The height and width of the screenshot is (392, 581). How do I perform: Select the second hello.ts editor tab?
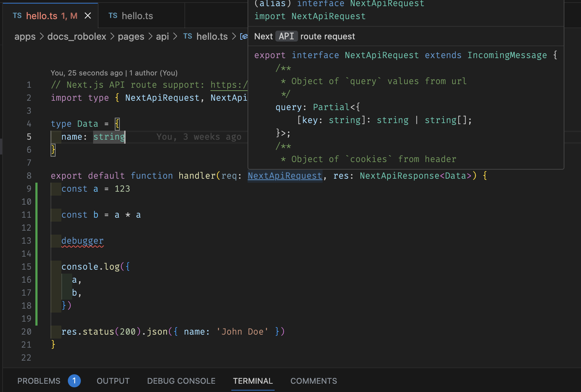click(137, 16)
